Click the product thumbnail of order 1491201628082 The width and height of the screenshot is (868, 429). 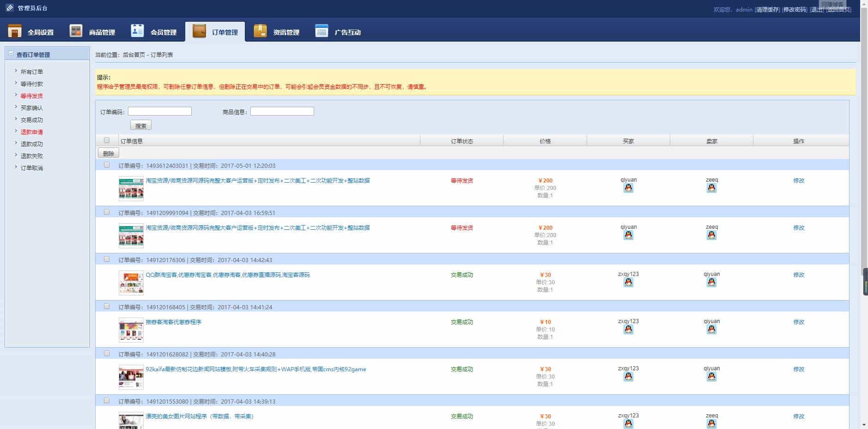pos(131,377)
